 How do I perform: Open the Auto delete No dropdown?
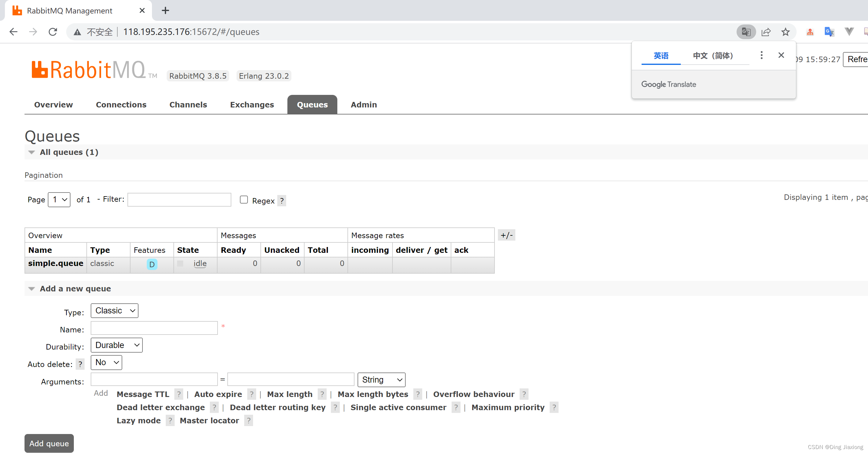tap(107, 362)
